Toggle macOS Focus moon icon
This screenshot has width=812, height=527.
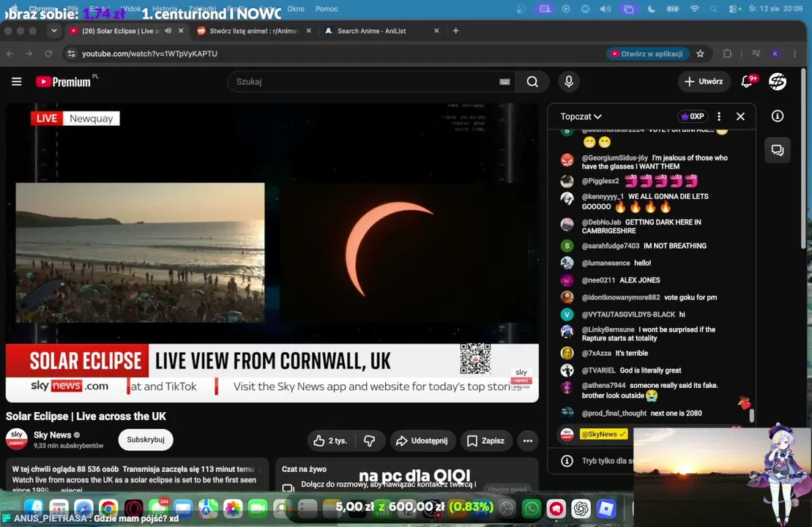[x=652, y=9]
